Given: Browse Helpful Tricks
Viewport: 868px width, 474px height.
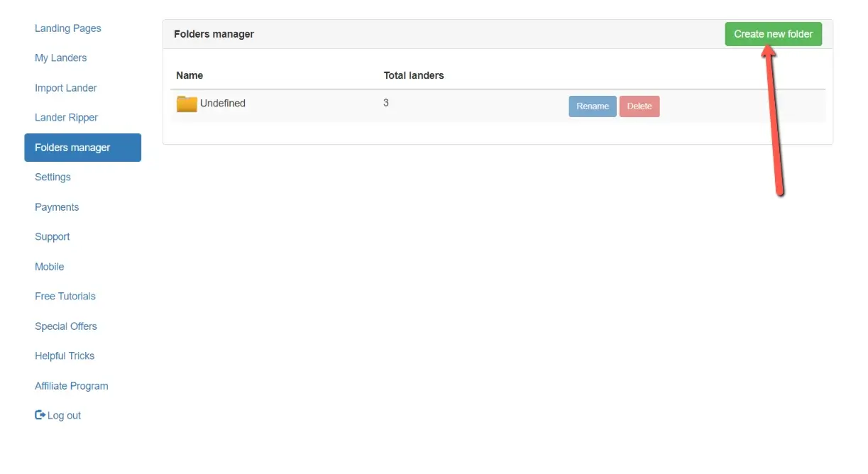Looking at the screenshot, I should click(64, 356).
